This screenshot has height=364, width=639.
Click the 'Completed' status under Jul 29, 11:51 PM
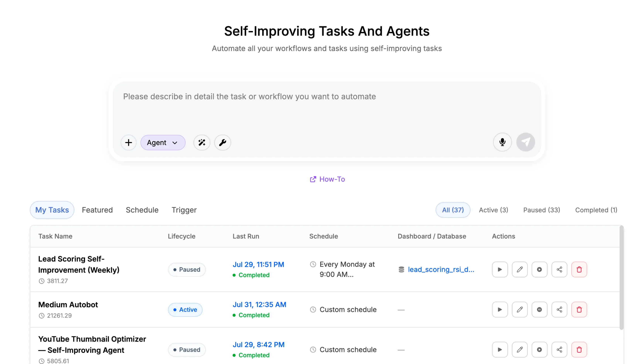click(x=254, y=275)
